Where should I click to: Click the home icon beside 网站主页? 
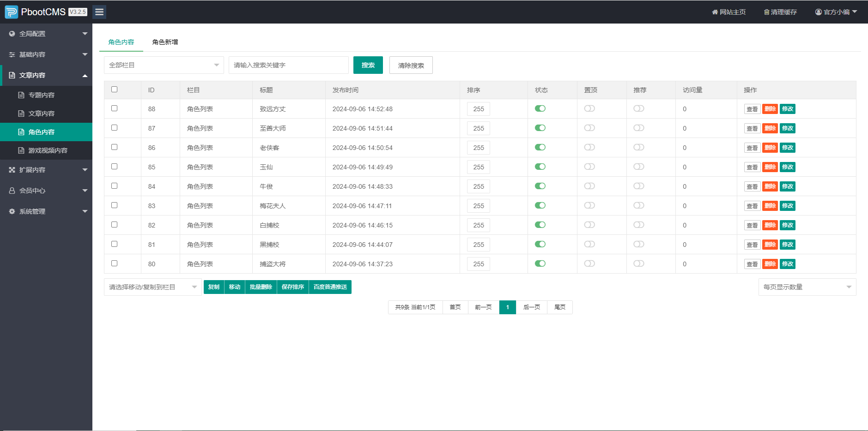[x=715, y=12]
